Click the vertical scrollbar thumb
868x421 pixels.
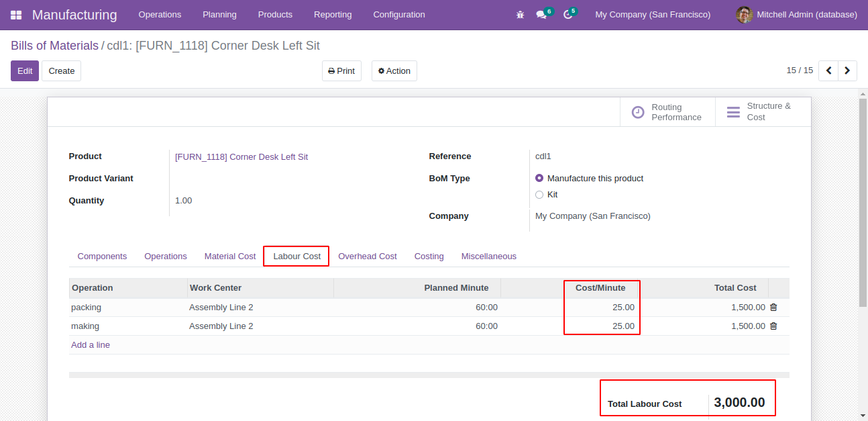(863, 203)
